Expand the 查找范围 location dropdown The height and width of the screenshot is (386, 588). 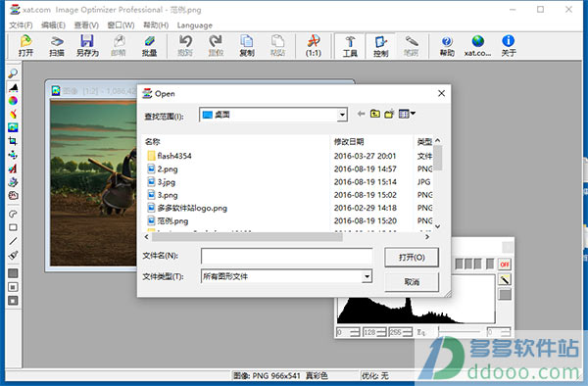pyautogui.click(x=342, y=115)
